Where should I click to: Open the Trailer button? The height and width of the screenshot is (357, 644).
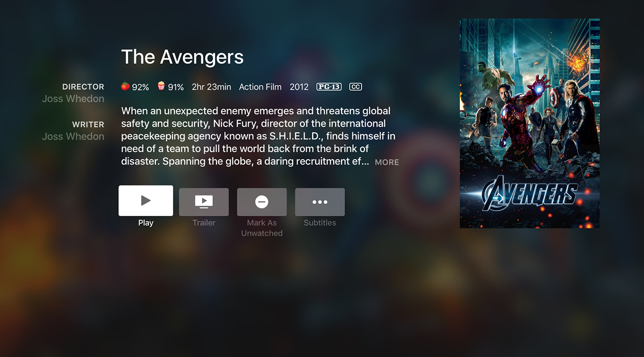pos(204,202)
